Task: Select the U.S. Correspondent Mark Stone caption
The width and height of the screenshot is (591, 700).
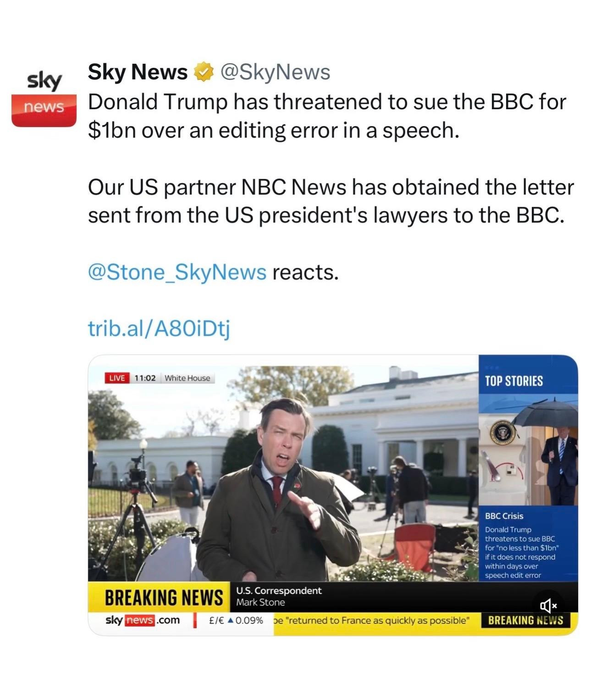Action: [279, 596]
